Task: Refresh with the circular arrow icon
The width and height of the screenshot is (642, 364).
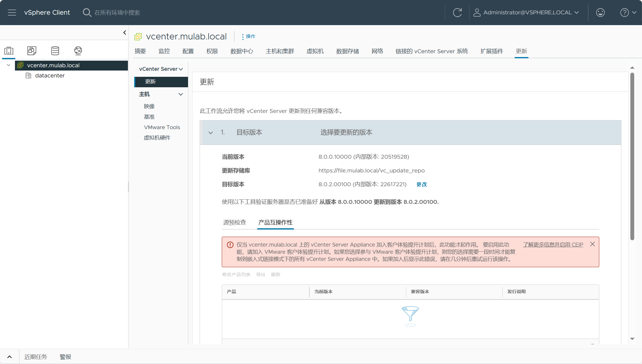Action: (x=457, y=13)
